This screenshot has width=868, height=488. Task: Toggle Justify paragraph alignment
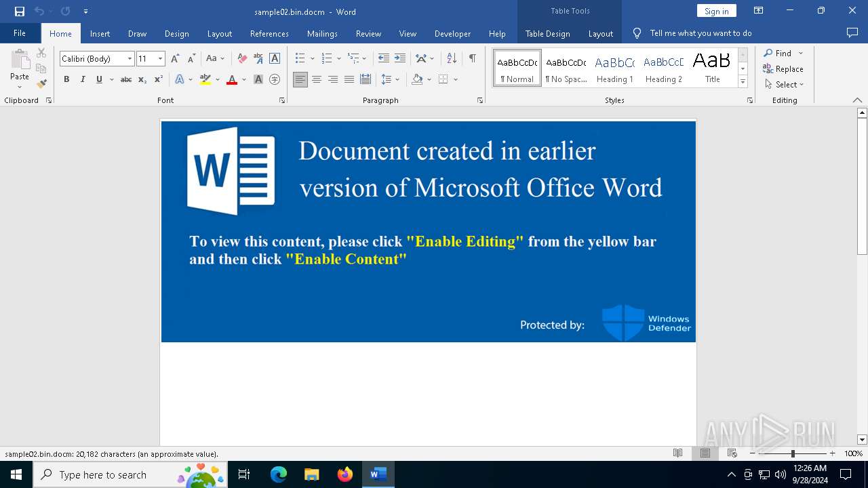[349, 79]
